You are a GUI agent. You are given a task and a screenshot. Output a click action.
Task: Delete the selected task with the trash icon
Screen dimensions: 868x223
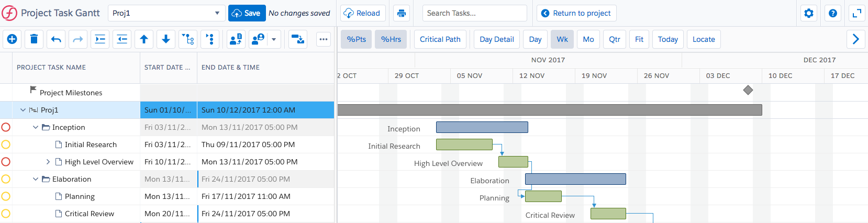[34, 39]
